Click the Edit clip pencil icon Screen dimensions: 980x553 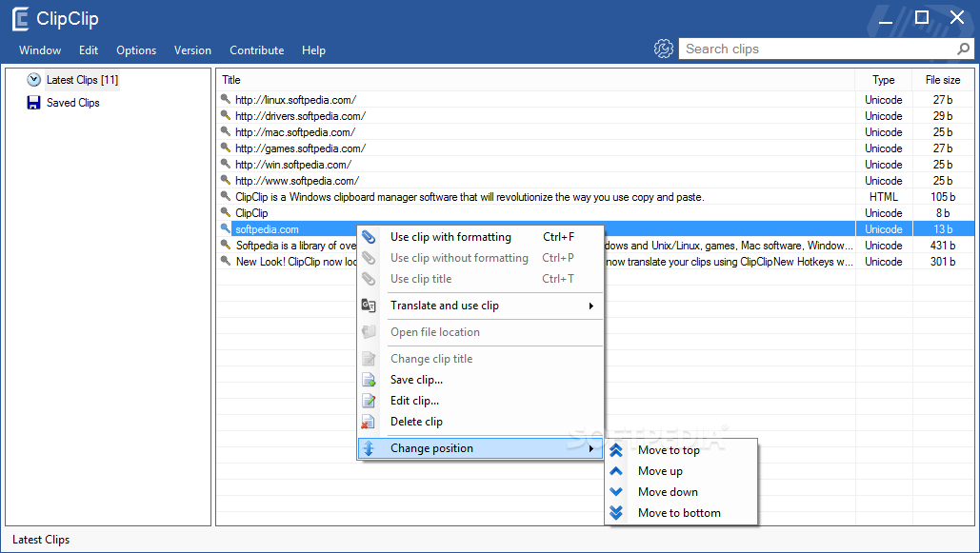point(369,401)
